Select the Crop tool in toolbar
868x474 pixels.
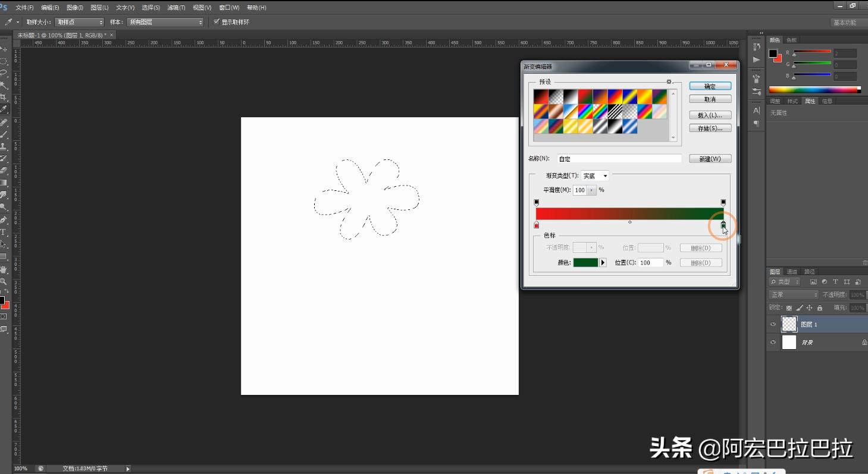(4, 97)
